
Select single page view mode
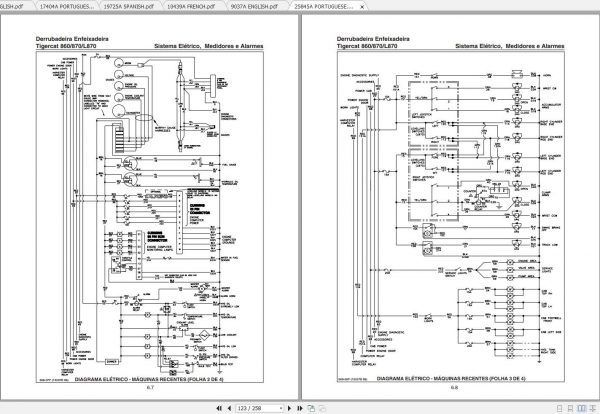pos(559,409)
